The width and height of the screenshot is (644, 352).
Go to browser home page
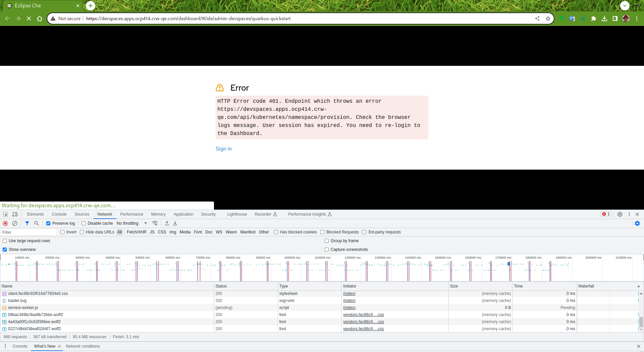click(40, 18)
